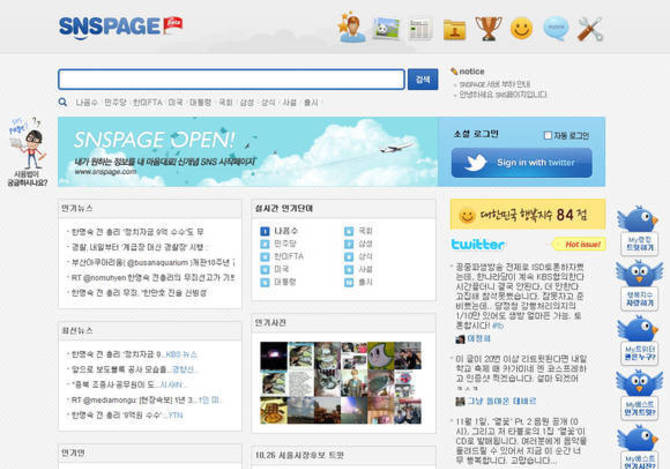Select 대통령 keyword under the search box
The image size is (670, 469).
click(200, 103)
